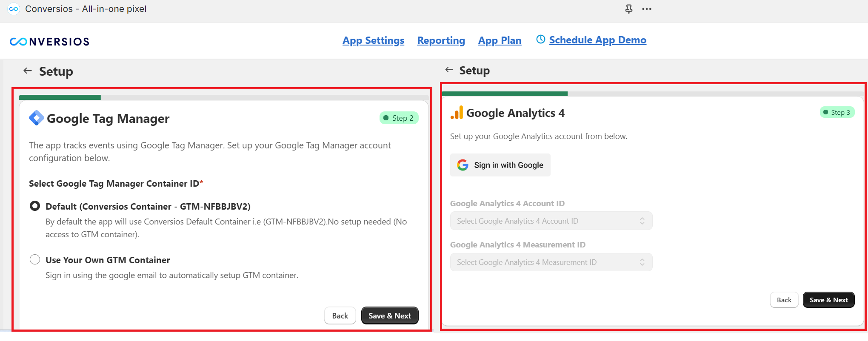Click the clock icon beside Schedule App Demo
The image size is (868, 341).
click(540, 40)
